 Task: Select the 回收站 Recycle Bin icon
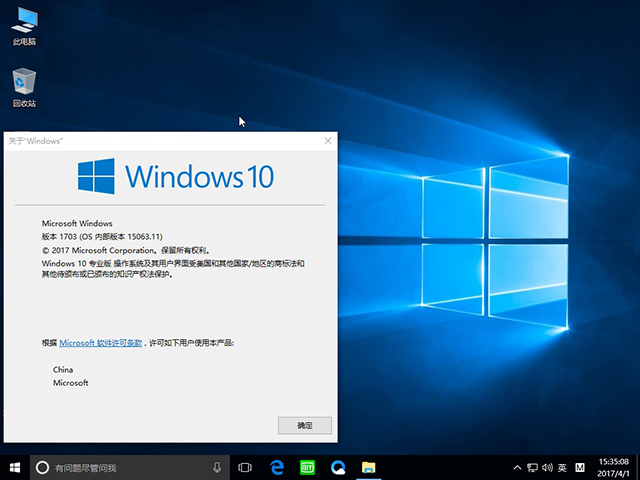click(x=24, y=84)
